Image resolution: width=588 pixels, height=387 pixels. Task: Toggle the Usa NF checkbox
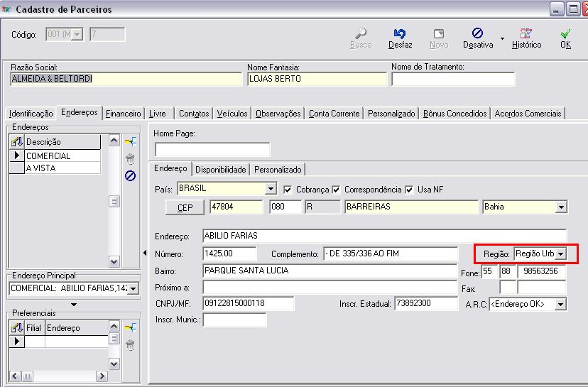tap(410, 190)
